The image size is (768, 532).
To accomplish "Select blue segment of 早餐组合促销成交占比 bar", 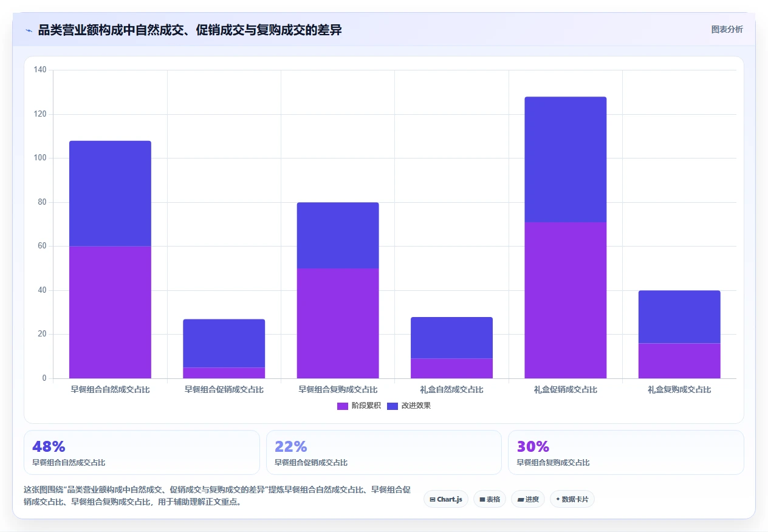I will pos(224,343).
